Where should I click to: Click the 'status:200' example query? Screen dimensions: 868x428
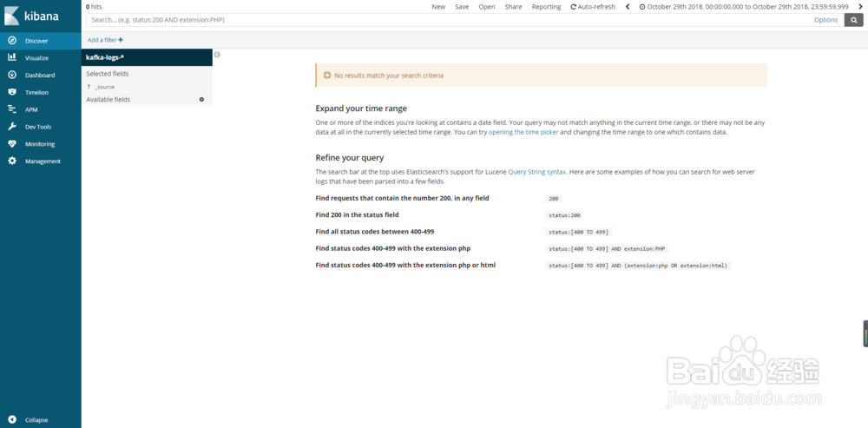(x=565, y=215)
